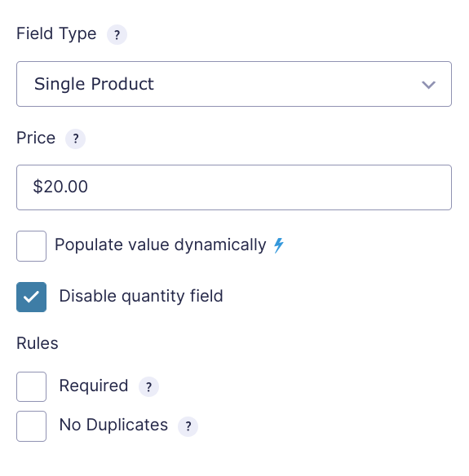Viewport: 469px width, 476px height.
Task: Open the No Duplicates help icon
Action: pos(188,426)
